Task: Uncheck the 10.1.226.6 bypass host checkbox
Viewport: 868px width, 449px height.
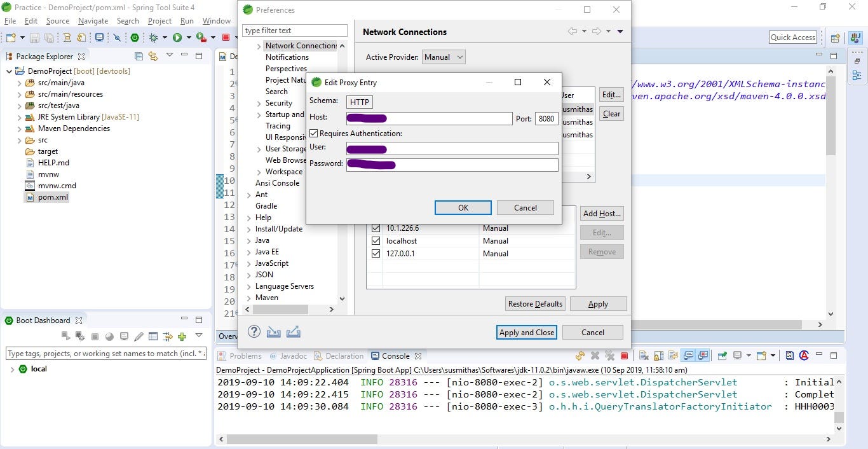Action: pyautogui.click(x=376, y=228)
